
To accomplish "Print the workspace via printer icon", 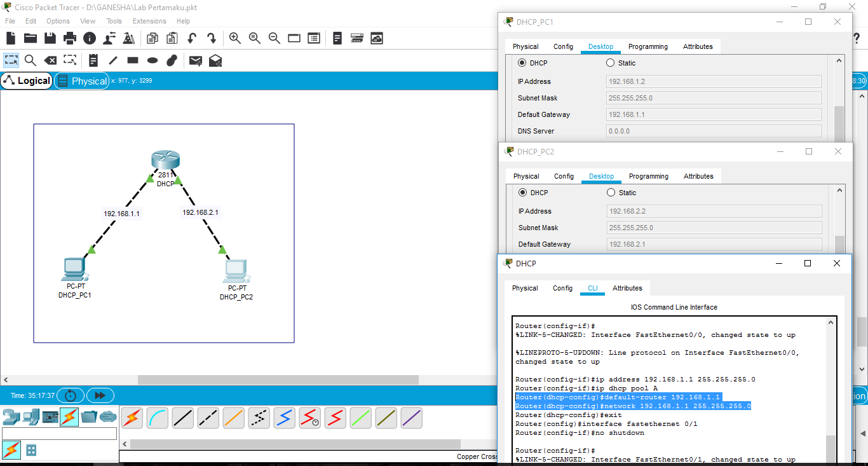I will point(70,38).
